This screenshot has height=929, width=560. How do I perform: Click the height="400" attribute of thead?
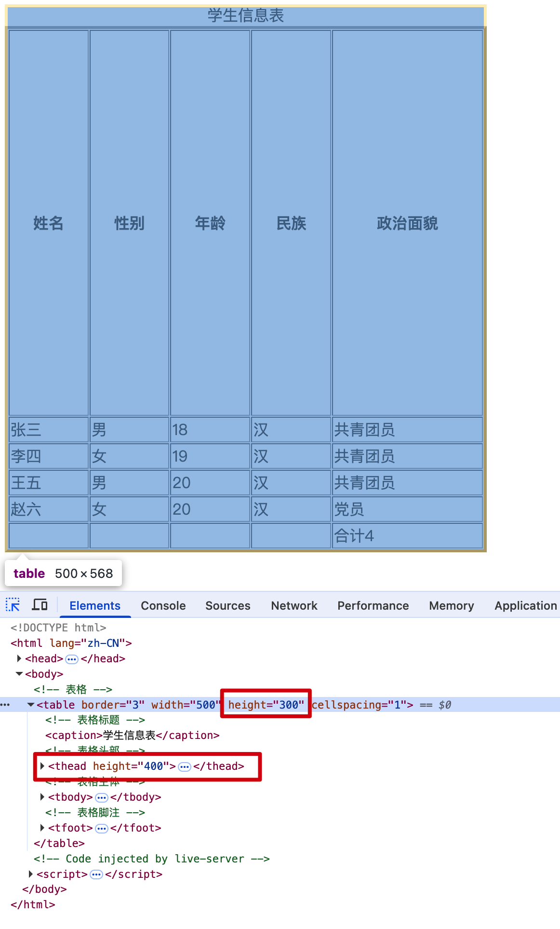(x=131, y=766)
